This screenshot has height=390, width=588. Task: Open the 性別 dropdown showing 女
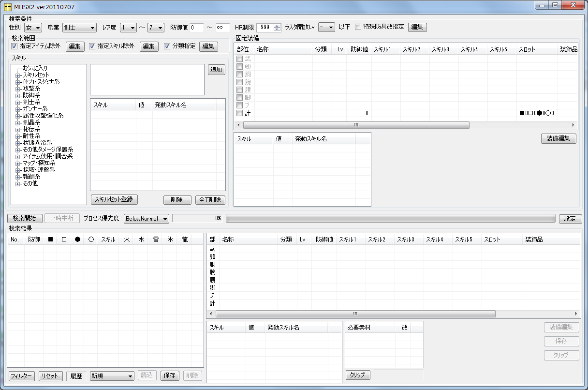coord(33,28)
